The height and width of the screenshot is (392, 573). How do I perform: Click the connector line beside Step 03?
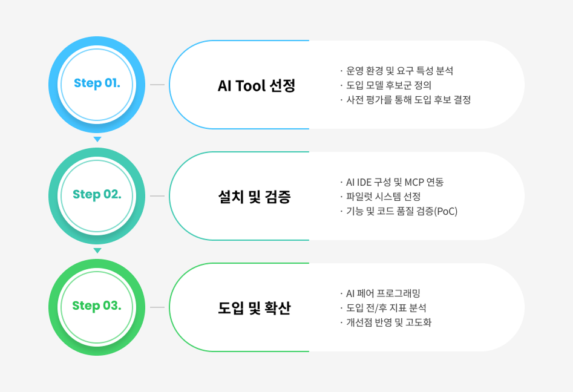pyautogui.click(x=157, y=307)
